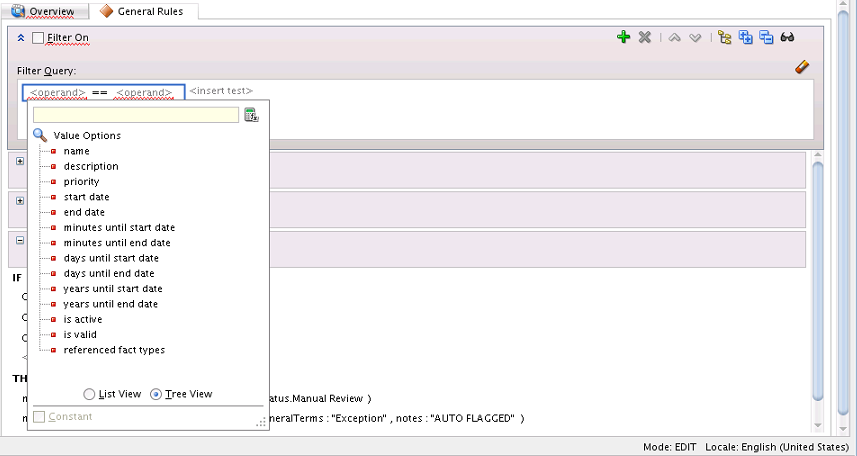Viewport: 857px width, 456px height.
Task: Choose name in Value Options
Action: 77,151
